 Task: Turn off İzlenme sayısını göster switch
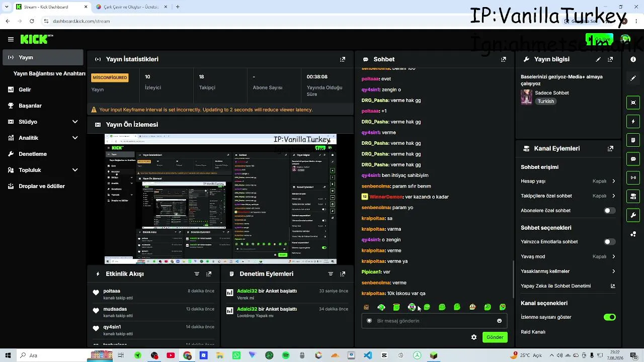click(x=609, y=317)
